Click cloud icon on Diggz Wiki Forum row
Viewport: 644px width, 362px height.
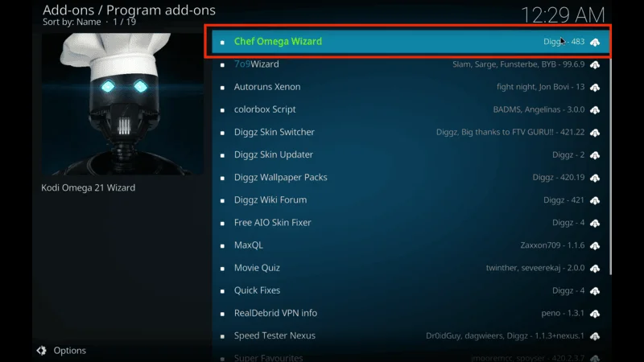coord(595,200)
